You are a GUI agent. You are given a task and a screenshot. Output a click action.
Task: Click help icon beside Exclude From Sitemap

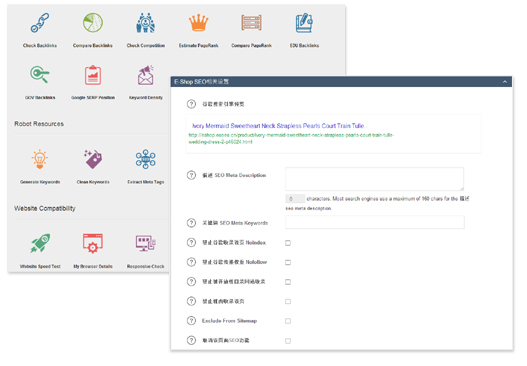tap(191, 321)
